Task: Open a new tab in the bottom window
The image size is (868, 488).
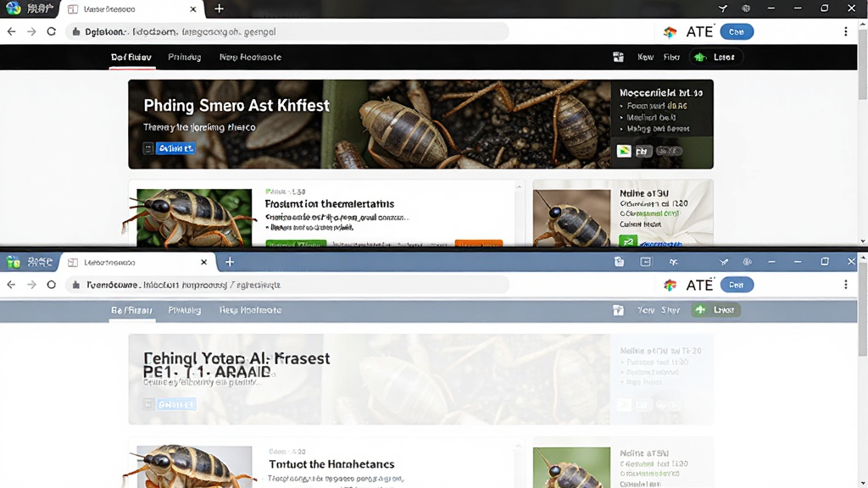Action: click(x=230, y=262)
